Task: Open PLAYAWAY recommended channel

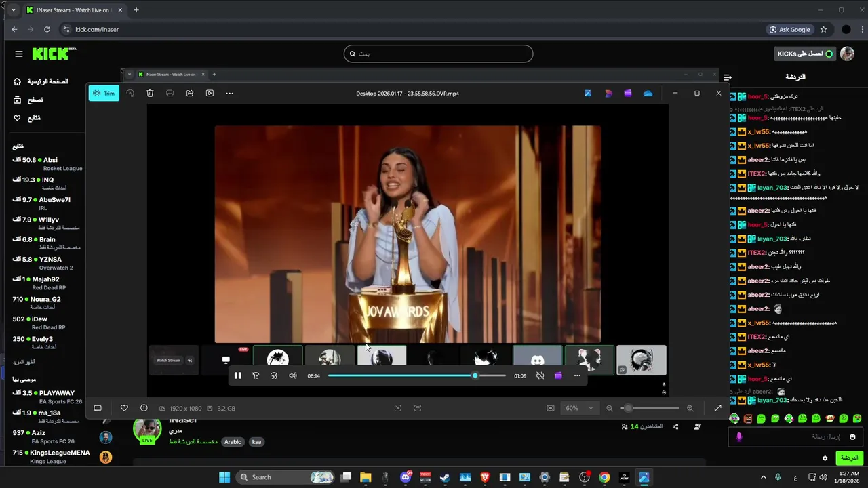Action: click(47, 397)
